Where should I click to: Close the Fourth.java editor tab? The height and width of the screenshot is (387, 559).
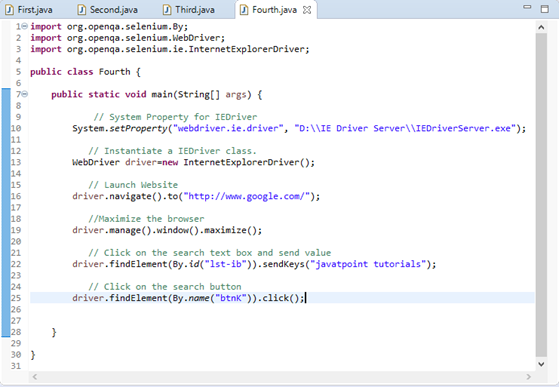[x=307, y=10]
